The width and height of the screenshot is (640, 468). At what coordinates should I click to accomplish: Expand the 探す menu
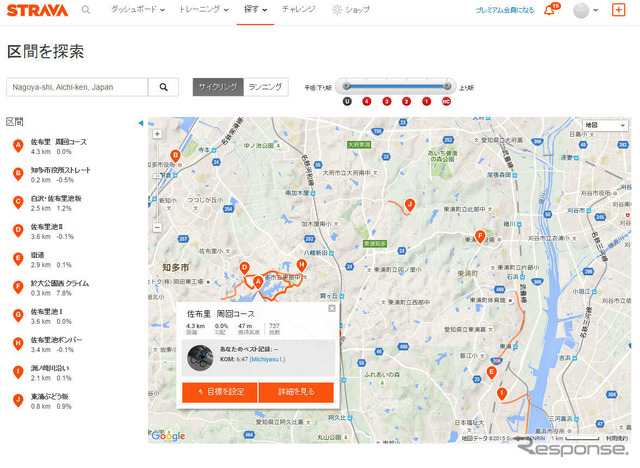click(x=256, y=9)
